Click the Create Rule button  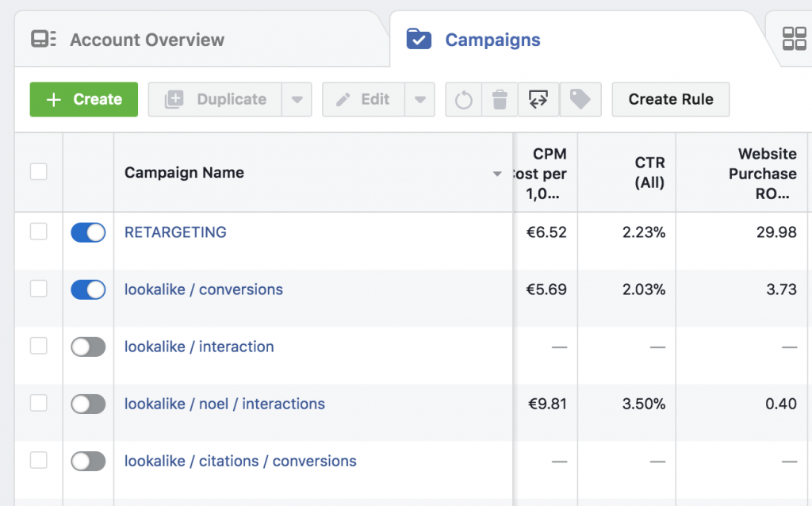pos(671,99)
